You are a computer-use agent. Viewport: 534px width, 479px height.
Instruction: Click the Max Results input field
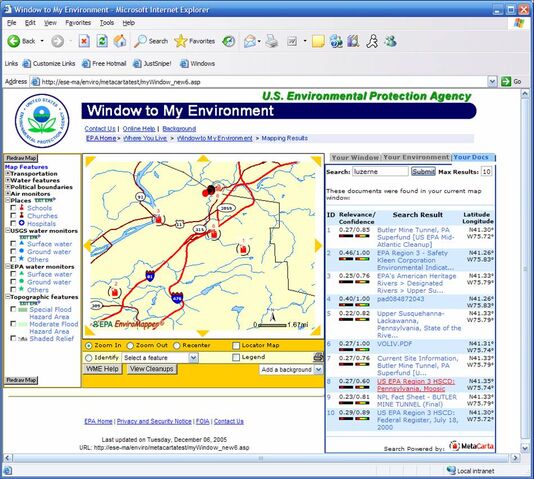tap(486, 171)
